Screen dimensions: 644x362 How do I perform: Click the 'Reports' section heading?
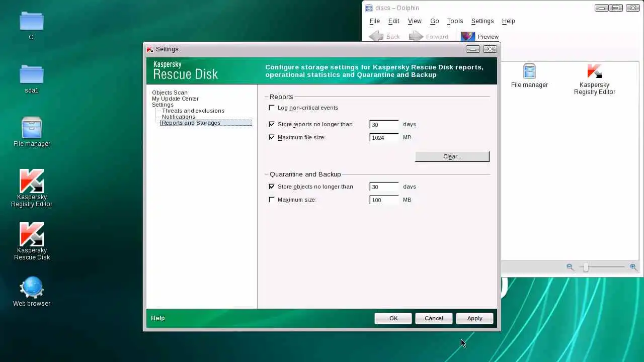281,97
